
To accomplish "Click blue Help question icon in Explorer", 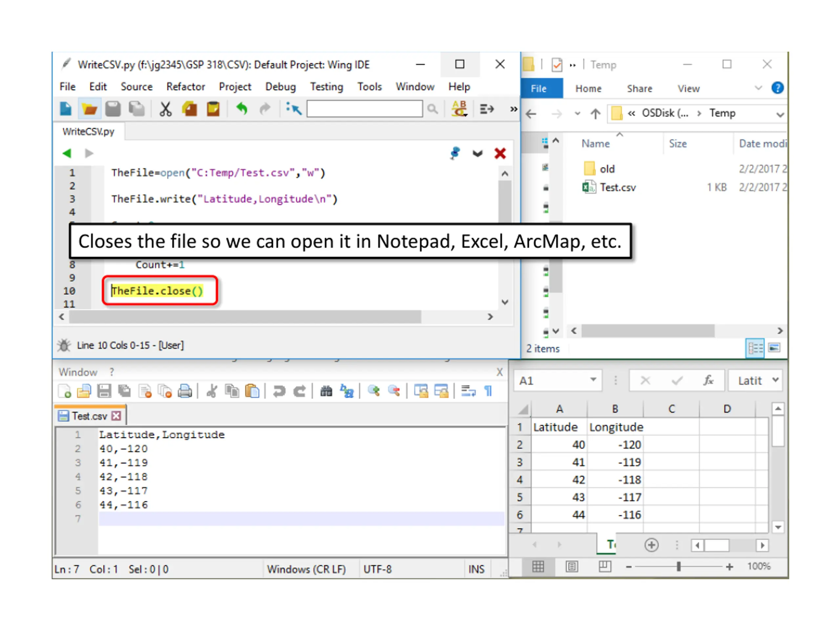I will (777, 88).
